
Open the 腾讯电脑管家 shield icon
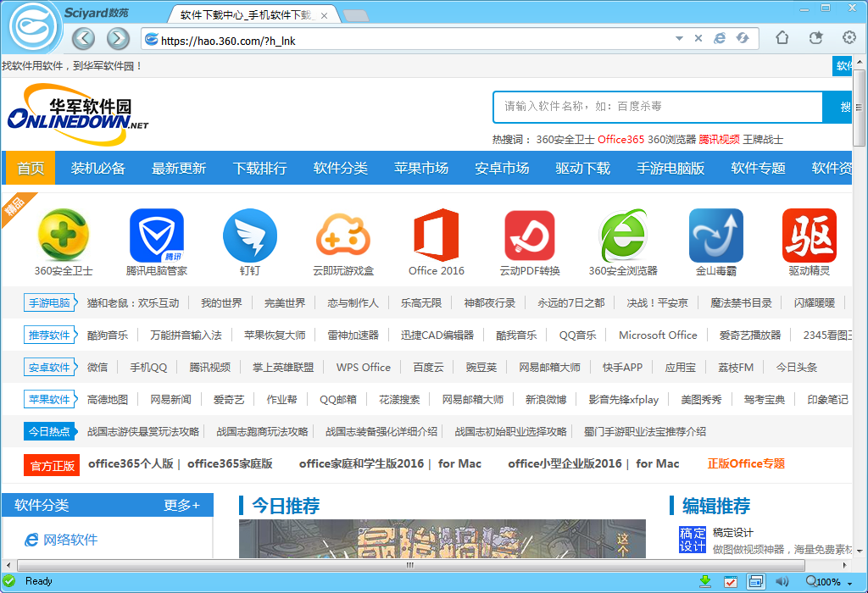[157, 235]
